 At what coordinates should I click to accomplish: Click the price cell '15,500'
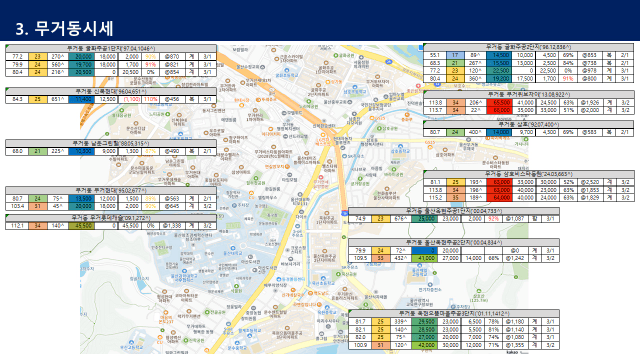click(500, 63)
